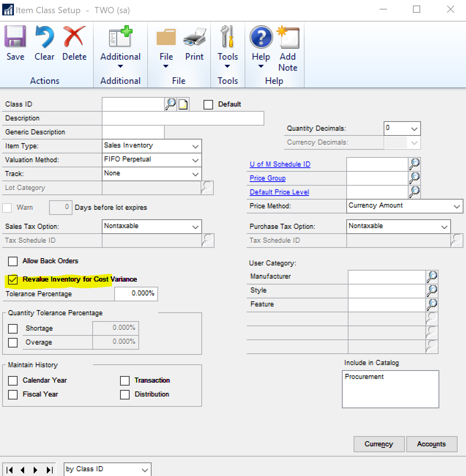Click the Add Note icon
This screenshot has height=476, width=466.
(288, 37)
